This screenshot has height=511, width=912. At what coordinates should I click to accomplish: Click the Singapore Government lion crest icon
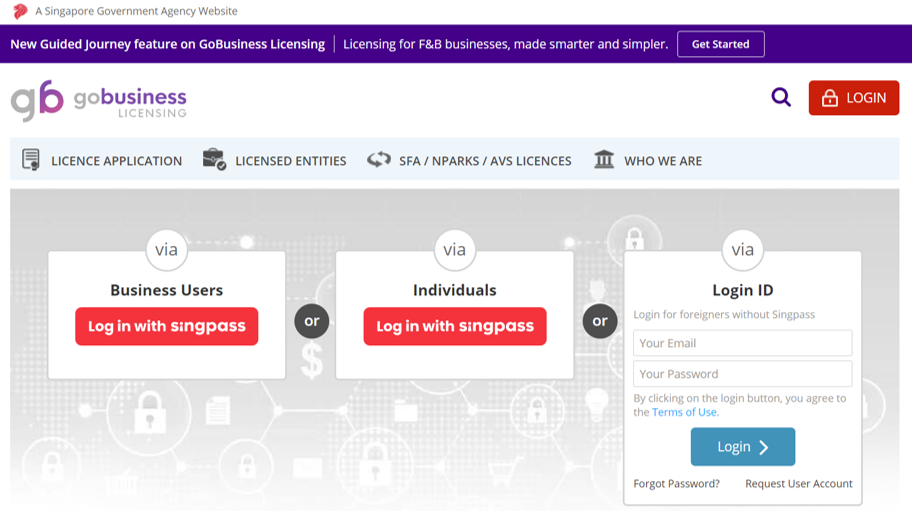20,11
